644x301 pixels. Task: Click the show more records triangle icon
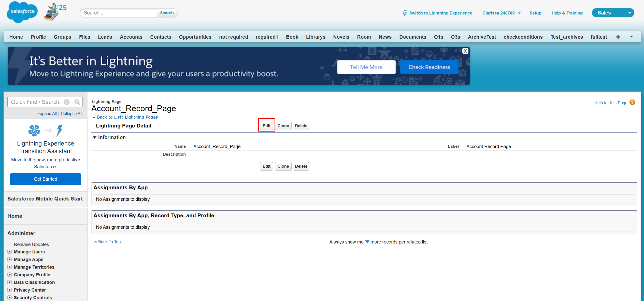pos(367,241)
